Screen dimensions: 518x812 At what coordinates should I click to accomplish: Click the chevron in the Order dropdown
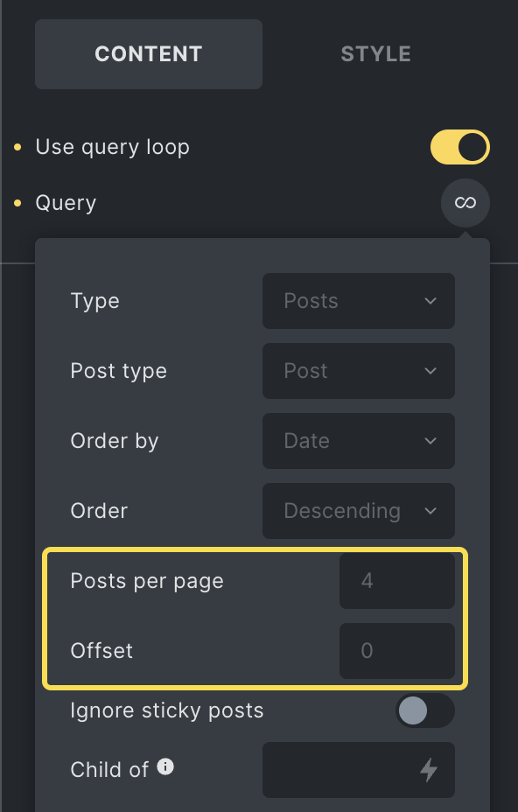click(430, 511)
